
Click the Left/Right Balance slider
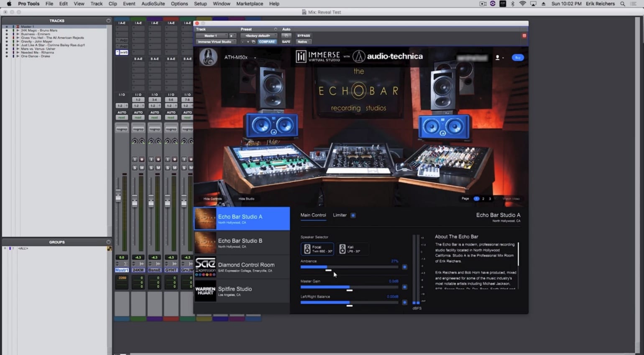(349, 302)
